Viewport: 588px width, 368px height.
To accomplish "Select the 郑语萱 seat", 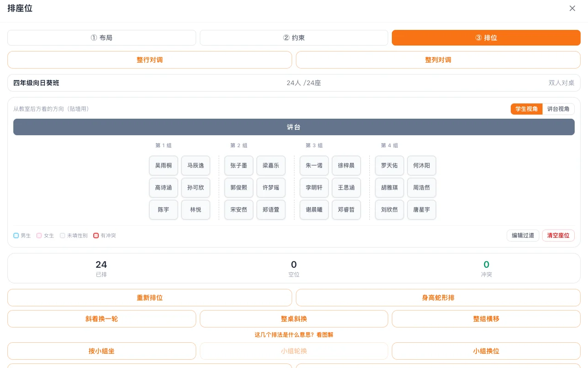I will tap(271, 210).
